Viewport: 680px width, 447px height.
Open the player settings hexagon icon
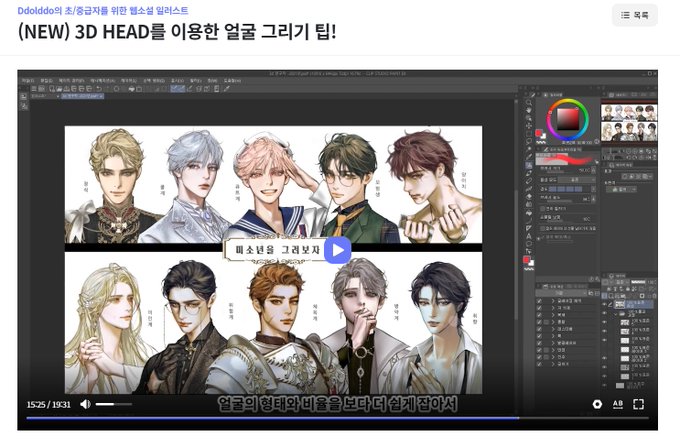[597, 404]
